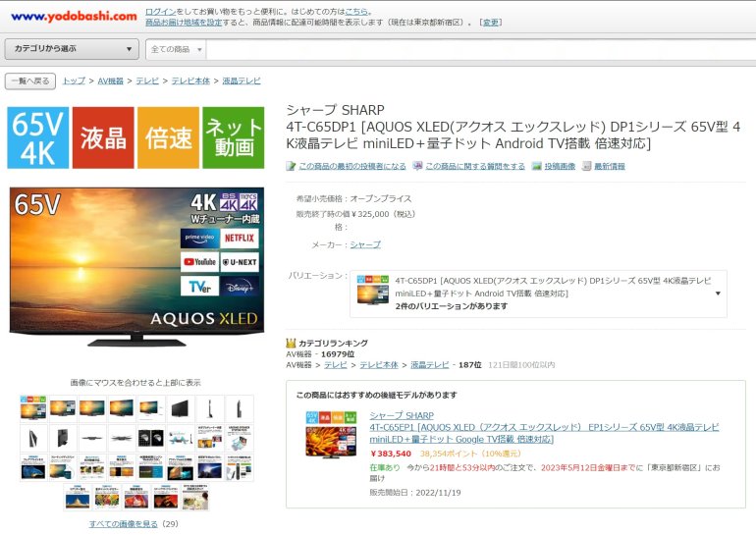This screenshot has width=756, height=535.
Task: Open 液晶テレビ link in the ranking path
Action: click(x=430, y=365)
